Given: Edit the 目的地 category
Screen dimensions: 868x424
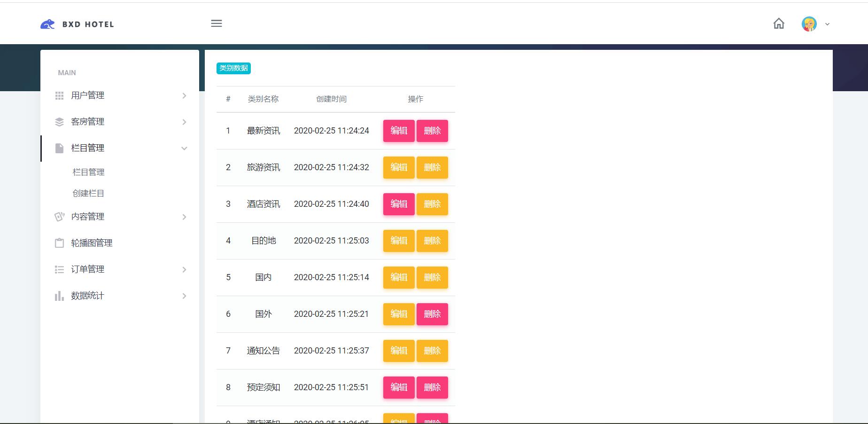Looking at the screenshot, I should pyautogui.click(x=399, y=241).
